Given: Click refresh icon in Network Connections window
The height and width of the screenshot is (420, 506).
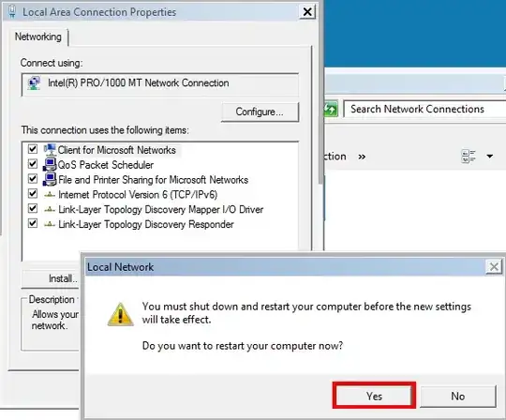Looking at the screenshot, I should (331, 109).
